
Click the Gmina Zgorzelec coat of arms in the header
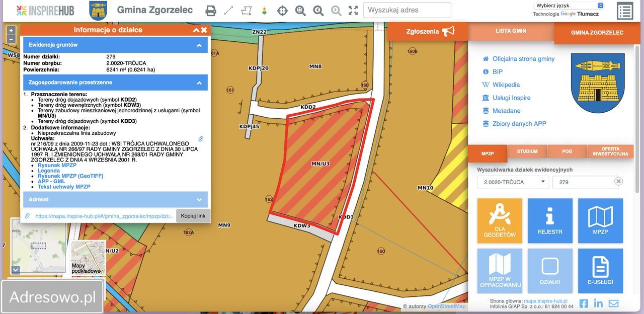click(98, 11)
